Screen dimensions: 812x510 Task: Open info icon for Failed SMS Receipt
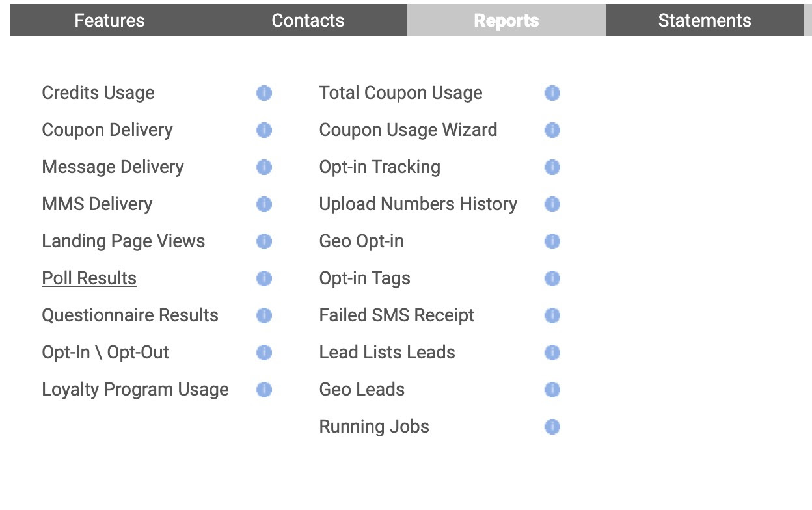click(x=552, y=315)
